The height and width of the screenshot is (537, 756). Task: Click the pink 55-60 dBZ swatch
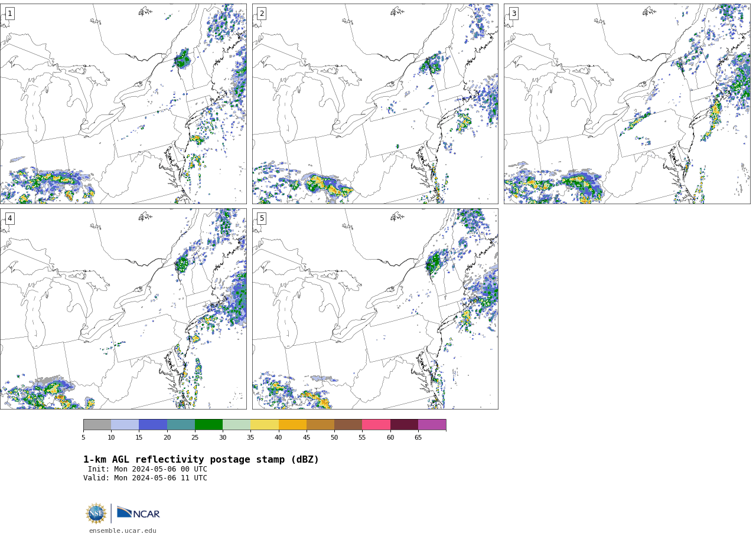coord(376,425)
